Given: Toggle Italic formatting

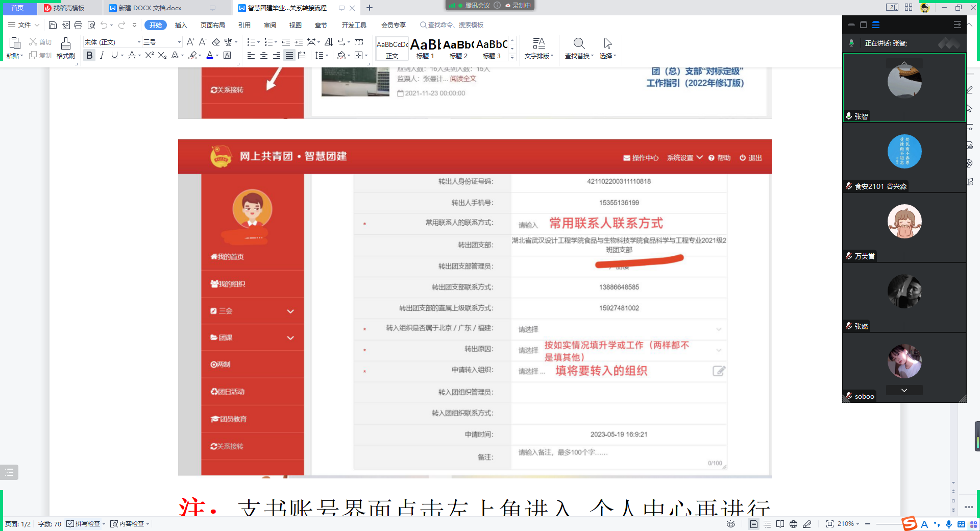Looking at the screenshot, I should point(102,55).
